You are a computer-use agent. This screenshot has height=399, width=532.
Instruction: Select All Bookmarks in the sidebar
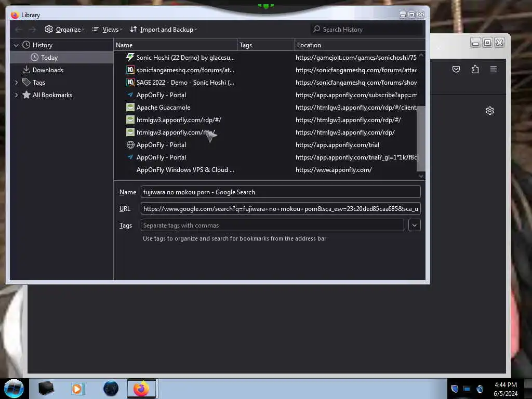(x=52, y=95)
